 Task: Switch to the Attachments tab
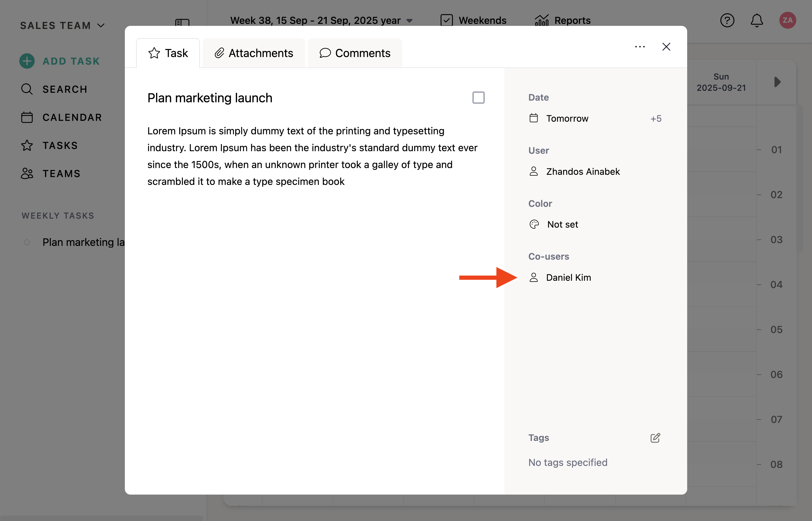(x=254, y=53)
